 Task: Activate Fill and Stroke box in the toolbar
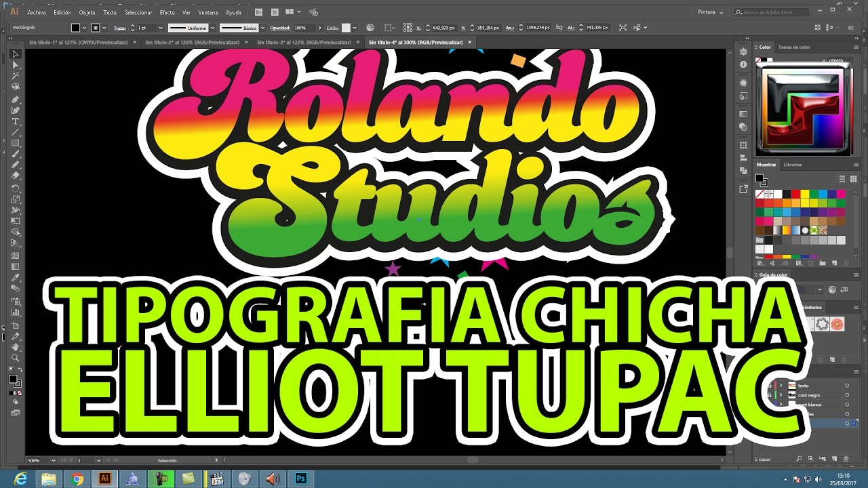(x=14, y=381)
